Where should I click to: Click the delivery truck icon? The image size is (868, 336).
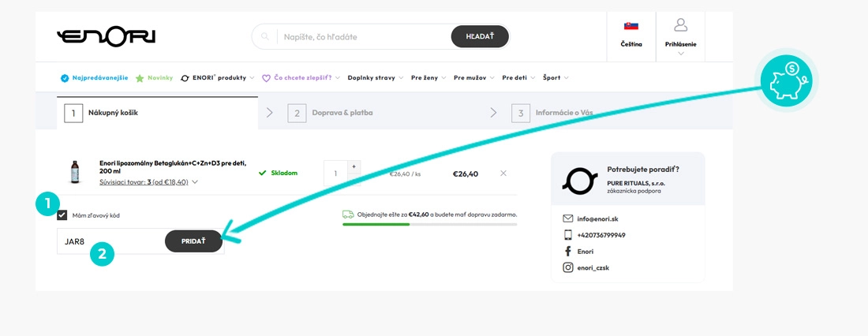click(348, 215)
